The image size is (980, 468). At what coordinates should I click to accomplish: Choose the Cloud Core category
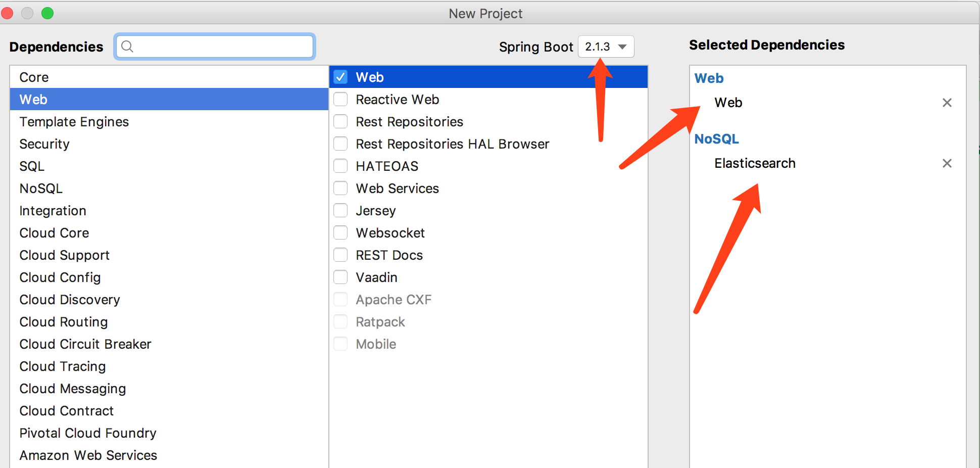[169, 232]
